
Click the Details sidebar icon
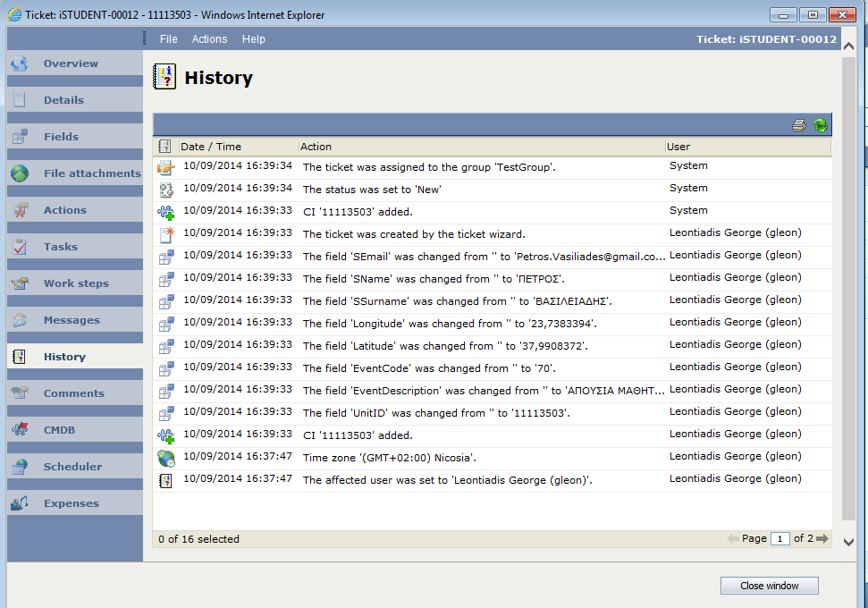(x=20, y=99)
